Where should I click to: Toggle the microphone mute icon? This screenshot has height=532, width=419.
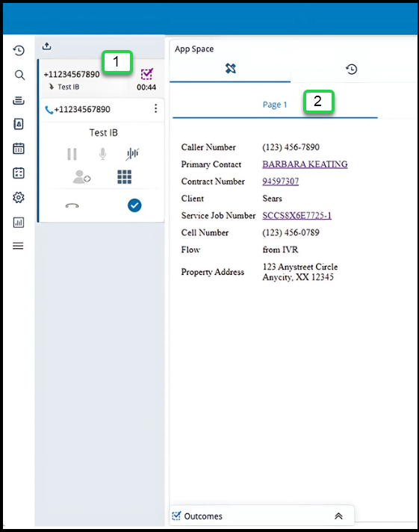pyautogui.click(x=102, y=154)
